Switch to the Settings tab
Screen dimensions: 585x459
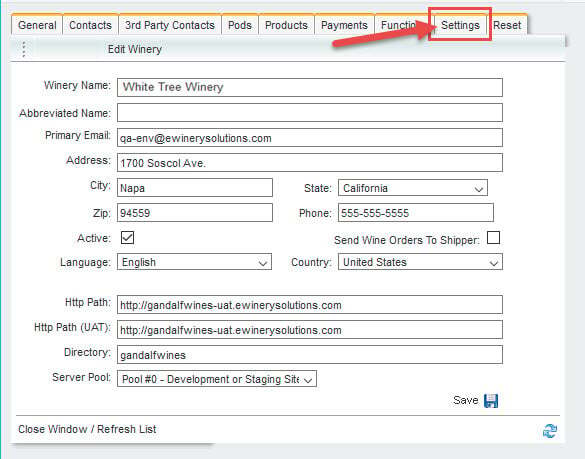click(x=460, y=25)
